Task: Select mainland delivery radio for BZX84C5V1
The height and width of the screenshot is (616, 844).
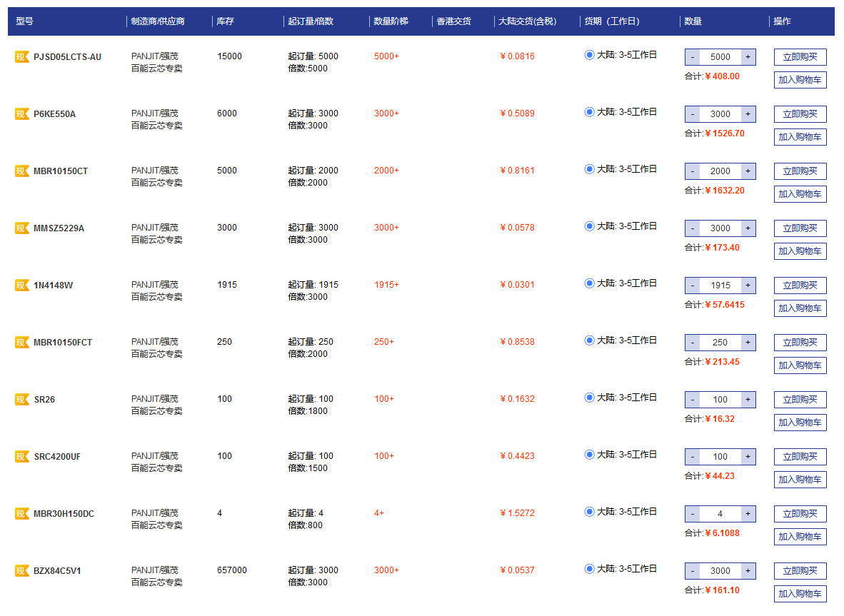Action: (589, 569)
